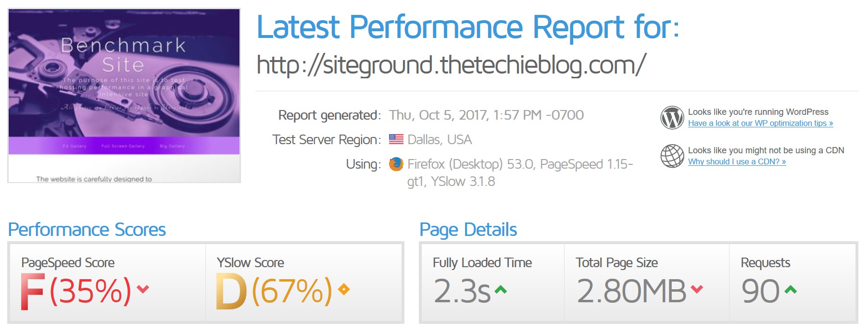
Task: Click the Firefox browser icon
Action: [x=396, y=164]
